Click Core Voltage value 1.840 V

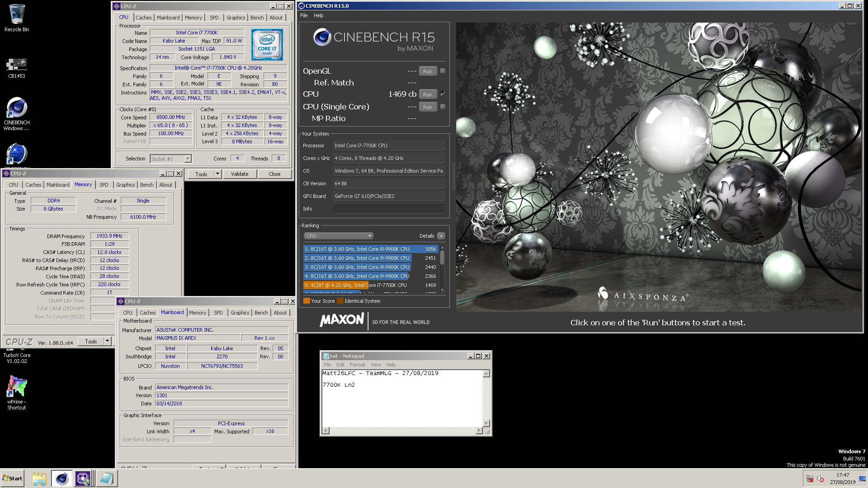(228, 57)
